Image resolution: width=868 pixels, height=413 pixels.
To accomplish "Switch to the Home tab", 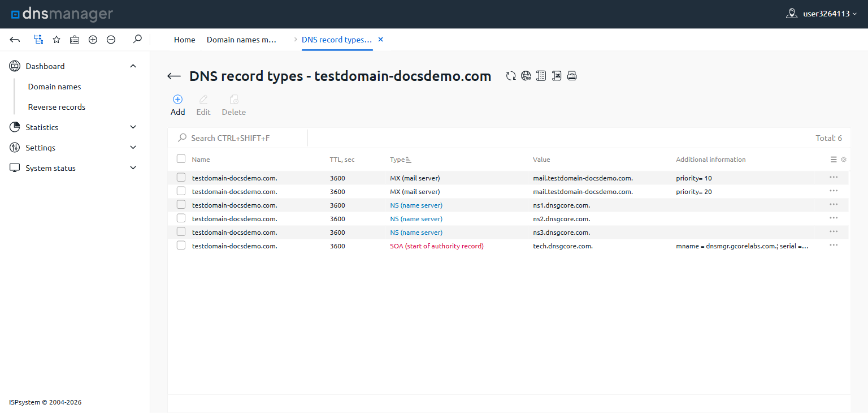I will (185, 40).
